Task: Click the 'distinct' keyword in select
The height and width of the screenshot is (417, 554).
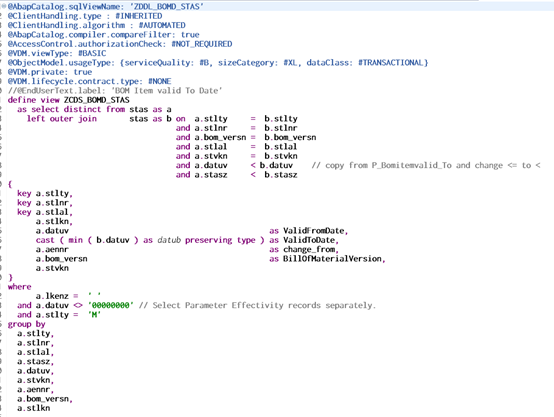Action: [x=82, y=109]
